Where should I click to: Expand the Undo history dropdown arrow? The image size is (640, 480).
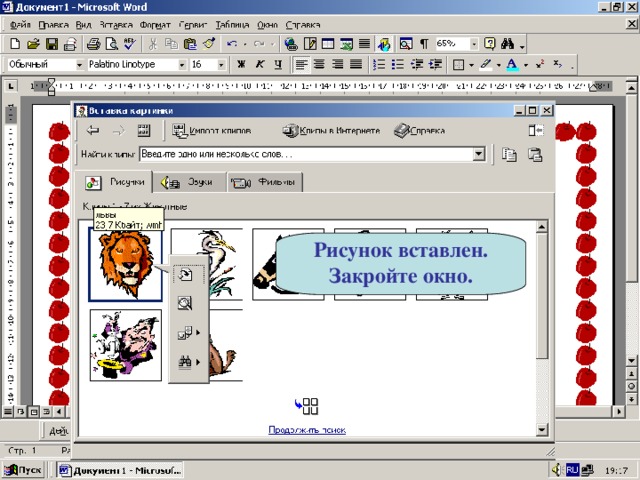245,44
